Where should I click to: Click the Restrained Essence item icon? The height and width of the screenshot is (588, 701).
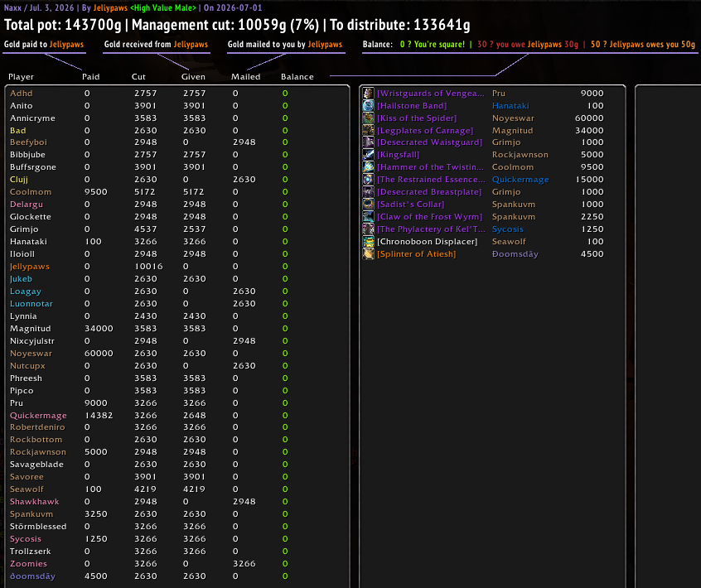point(368,180)
